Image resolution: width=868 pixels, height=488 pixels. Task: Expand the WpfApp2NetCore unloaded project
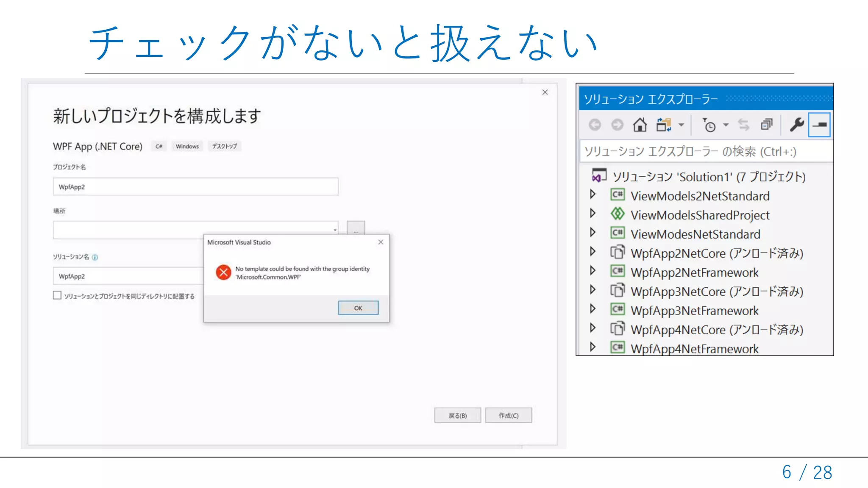click(593, 252)
